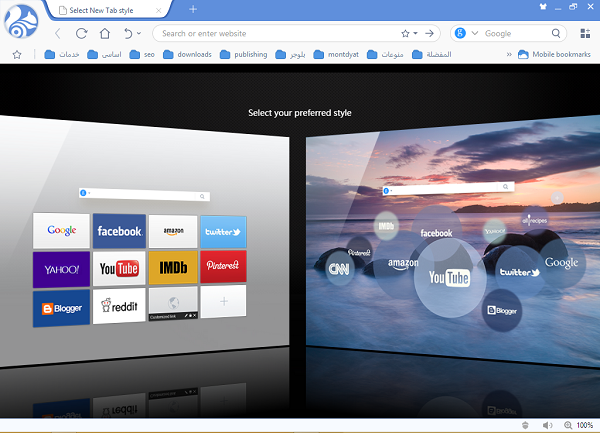Image resolution: width=600 pixels, height=433 pixels.
Task: Expand the search engine selector chevron
Action: pos(475,33)
